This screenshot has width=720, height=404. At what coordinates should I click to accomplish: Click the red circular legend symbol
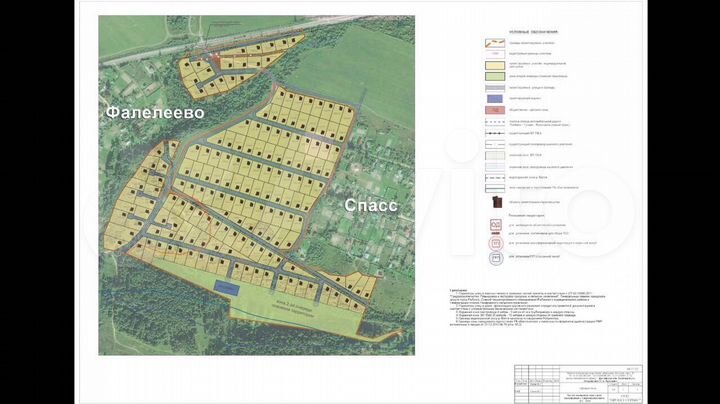pyautogui.click(x=494, y=242)
